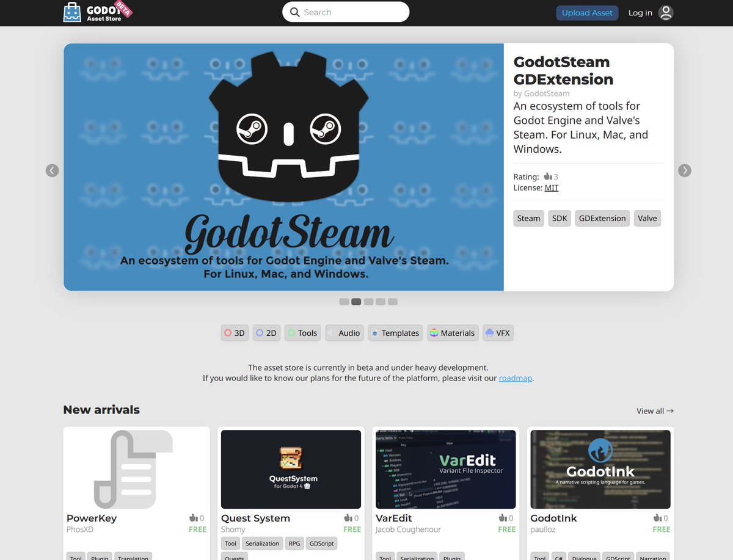Jump to first carousel slide dot
Viewport: 733px width, 560px height.
pyautogui.click(x=344, y=302)
